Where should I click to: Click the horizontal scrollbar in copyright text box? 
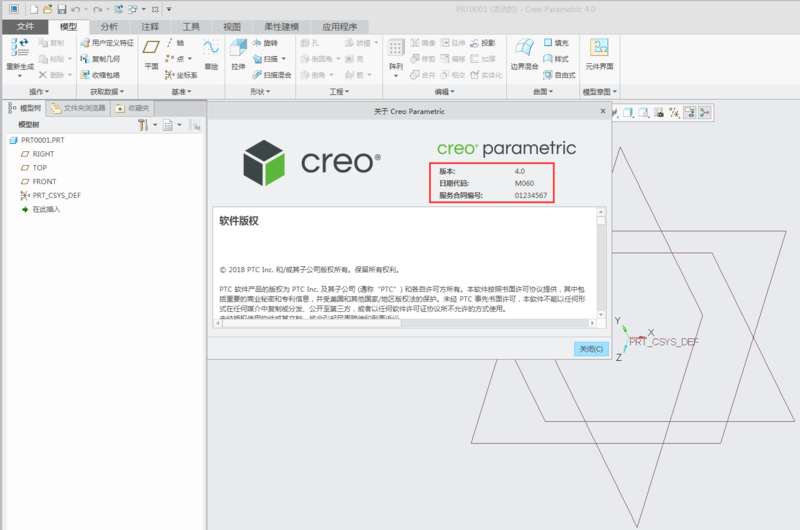tap(406, 323)
